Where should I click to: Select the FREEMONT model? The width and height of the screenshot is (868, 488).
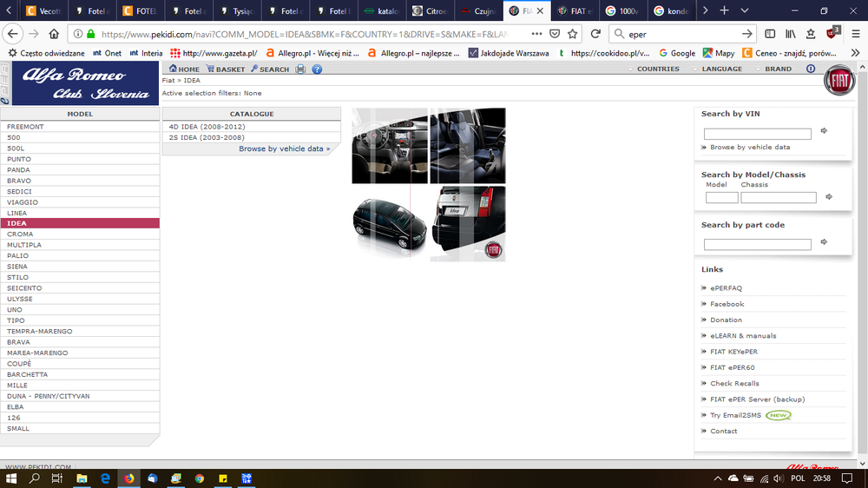click(x=80, y=127)
